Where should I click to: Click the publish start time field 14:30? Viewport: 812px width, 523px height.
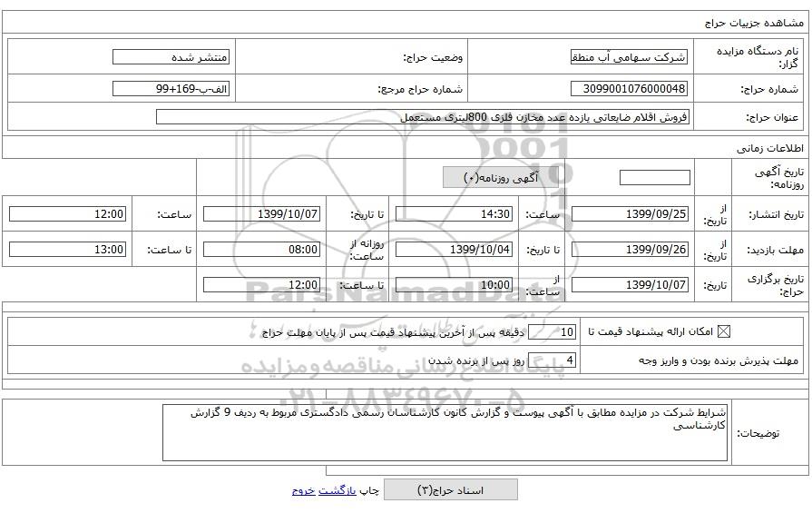455,213
